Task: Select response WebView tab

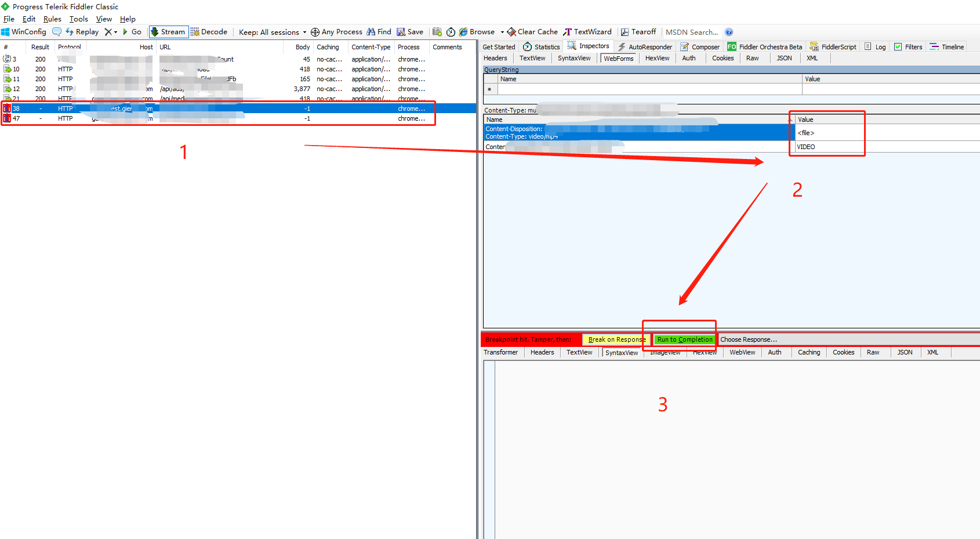Action: point(742,352)
